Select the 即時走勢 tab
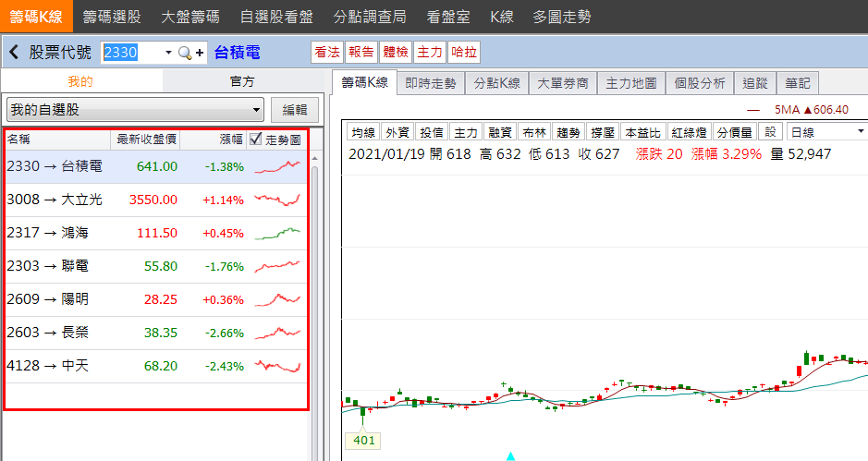Screen dimensions: 868x461 (x=430, y=83)
